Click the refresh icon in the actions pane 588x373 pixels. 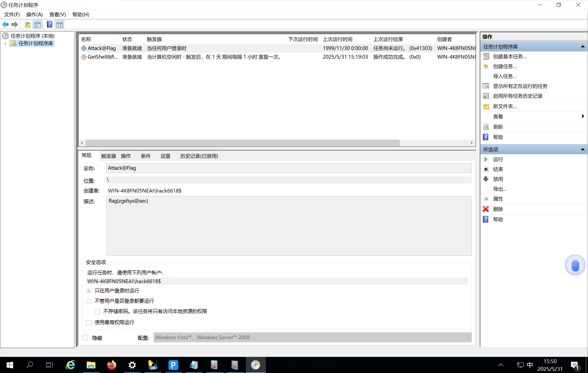coord(486,127)
